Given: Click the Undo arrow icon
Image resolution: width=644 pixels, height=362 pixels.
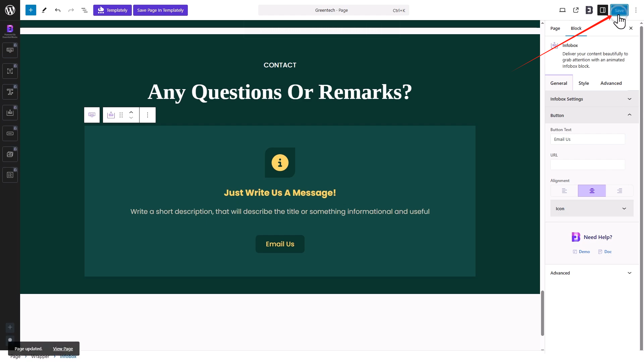Looking at the screenshot, I should [58, 10].
